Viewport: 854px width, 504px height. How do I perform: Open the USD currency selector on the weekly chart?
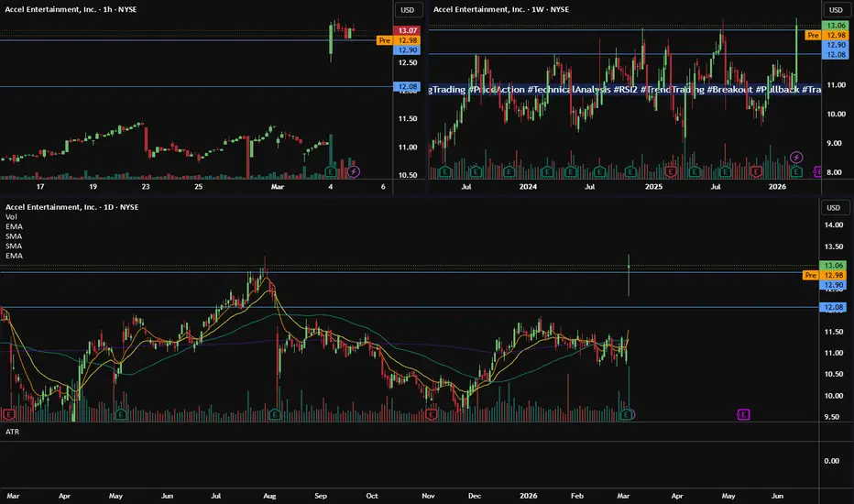[x=836, y=10]
